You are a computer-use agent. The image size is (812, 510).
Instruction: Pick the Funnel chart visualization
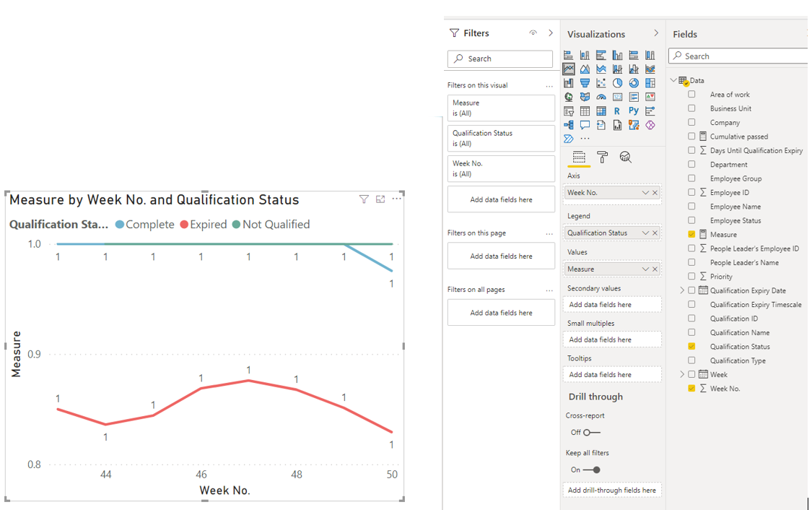(585, 83)
